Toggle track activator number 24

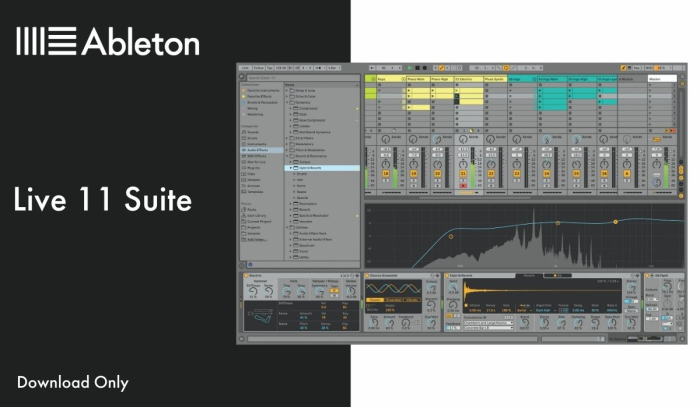tap(547, 173)
